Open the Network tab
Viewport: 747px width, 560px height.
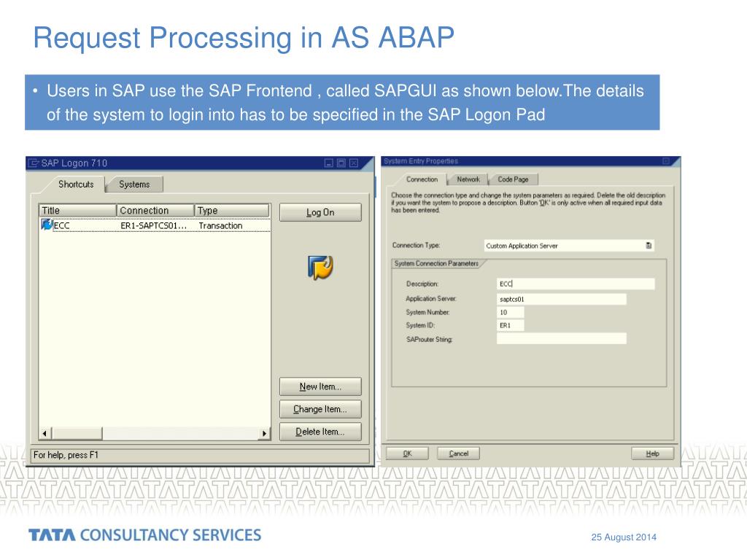pos(468,179)
